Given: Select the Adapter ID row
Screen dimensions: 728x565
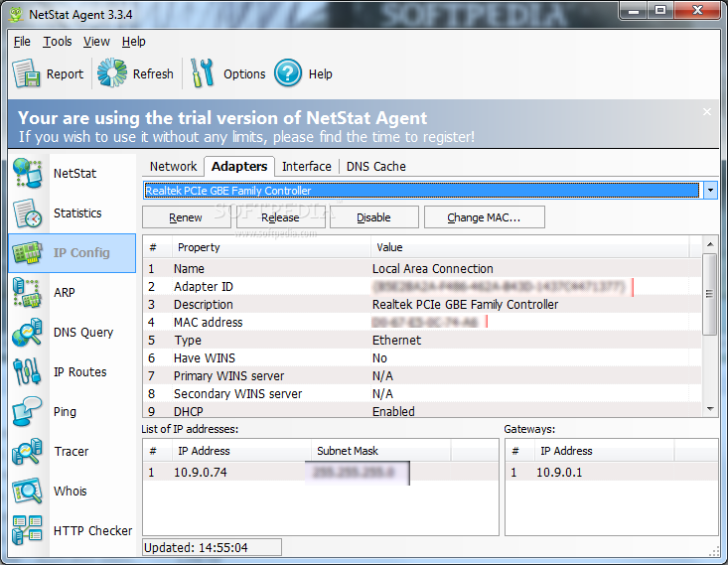Looking at the screenshot, I should point(422,286).
